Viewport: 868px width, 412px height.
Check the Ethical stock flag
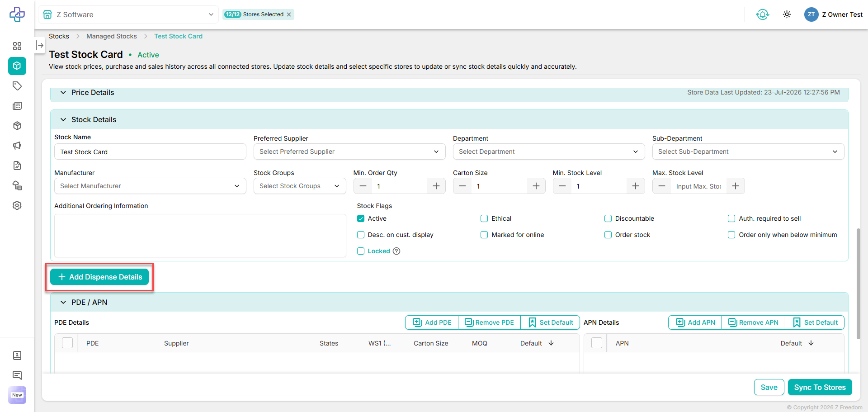click(484, 218)
